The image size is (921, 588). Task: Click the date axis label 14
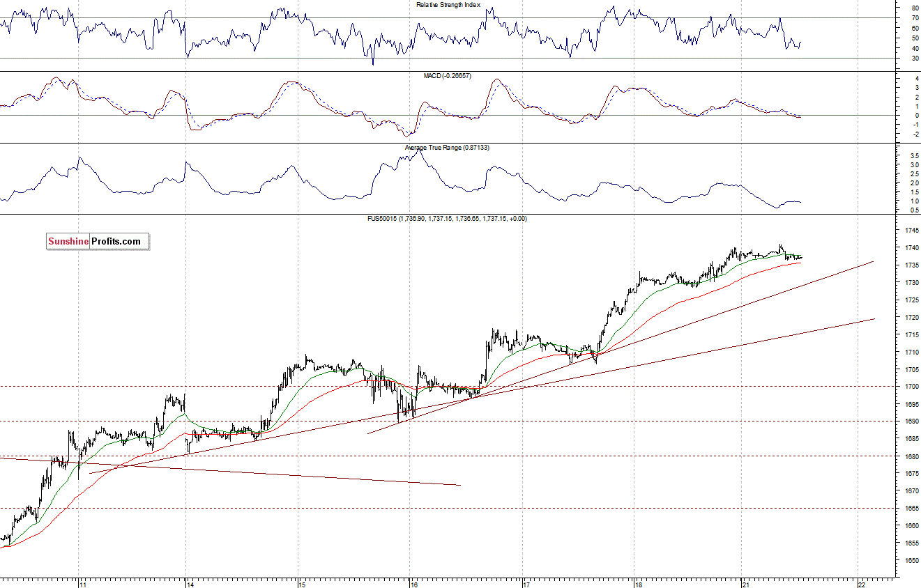point(190,584)
